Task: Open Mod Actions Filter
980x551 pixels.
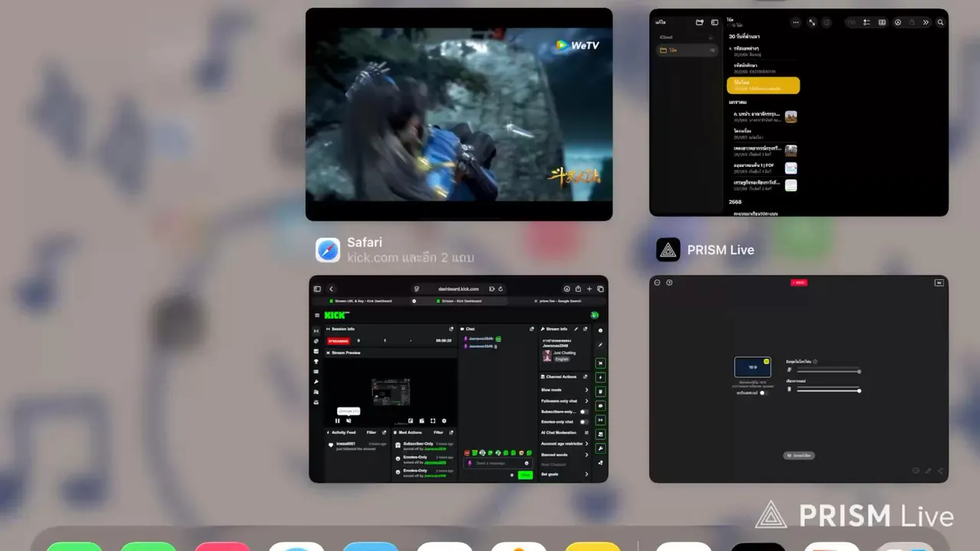Action: pyautogui.click(x=436, y=432)
